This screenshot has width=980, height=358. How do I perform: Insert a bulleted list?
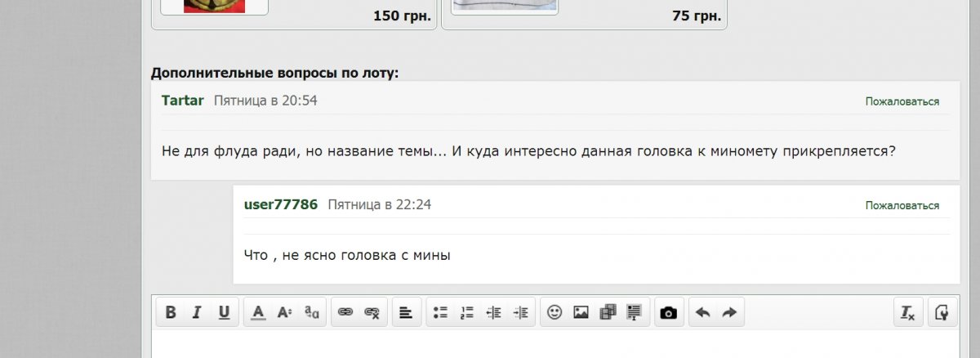point(440,312)
